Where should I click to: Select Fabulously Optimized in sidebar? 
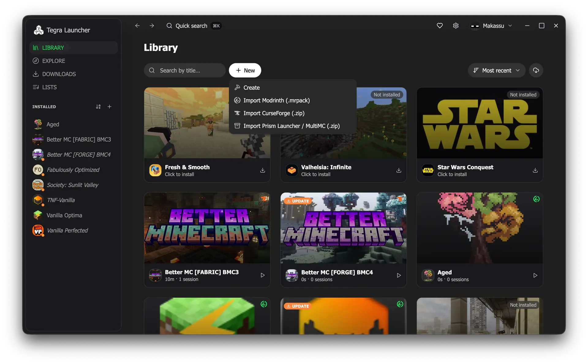click(73, 170)
